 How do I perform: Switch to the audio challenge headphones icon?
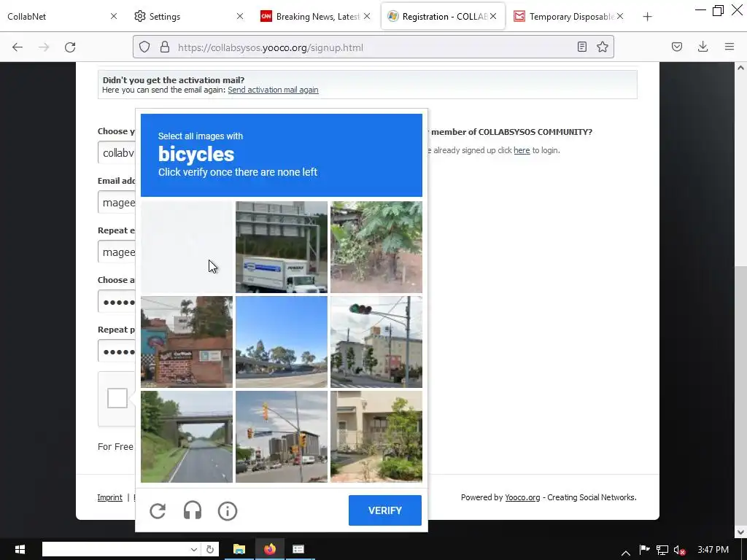[193, 511]
